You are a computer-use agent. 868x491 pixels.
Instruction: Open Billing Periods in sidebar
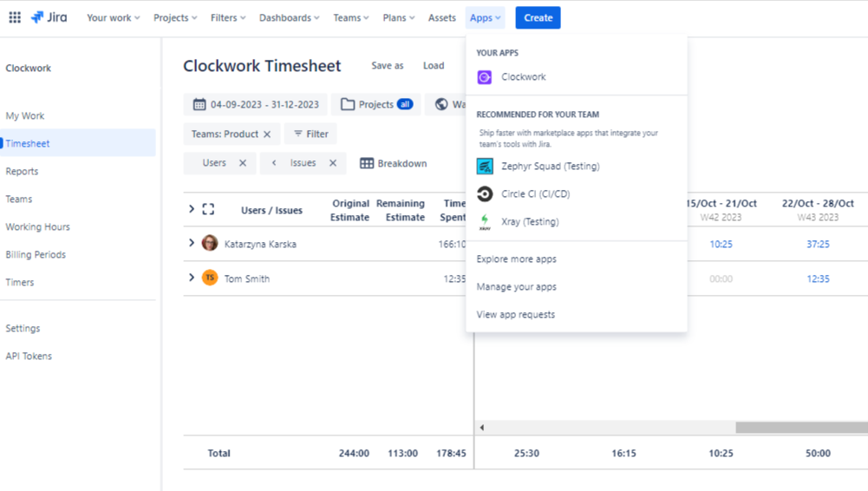point(36,254)
